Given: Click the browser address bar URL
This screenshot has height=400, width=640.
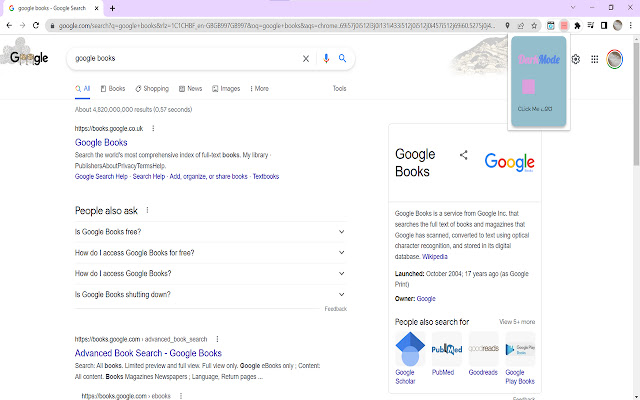Looking at the screenshot, I should (276, 26).
